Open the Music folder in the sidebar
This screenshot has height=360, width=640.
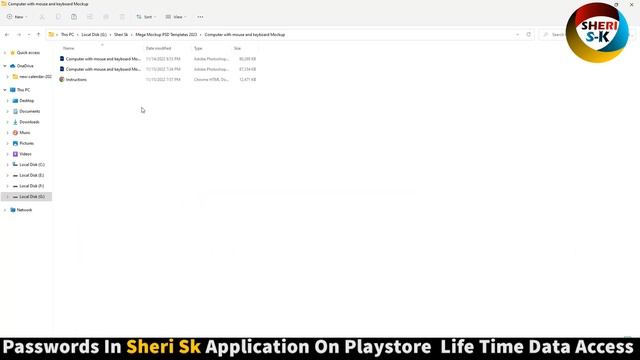click(21, 133)
